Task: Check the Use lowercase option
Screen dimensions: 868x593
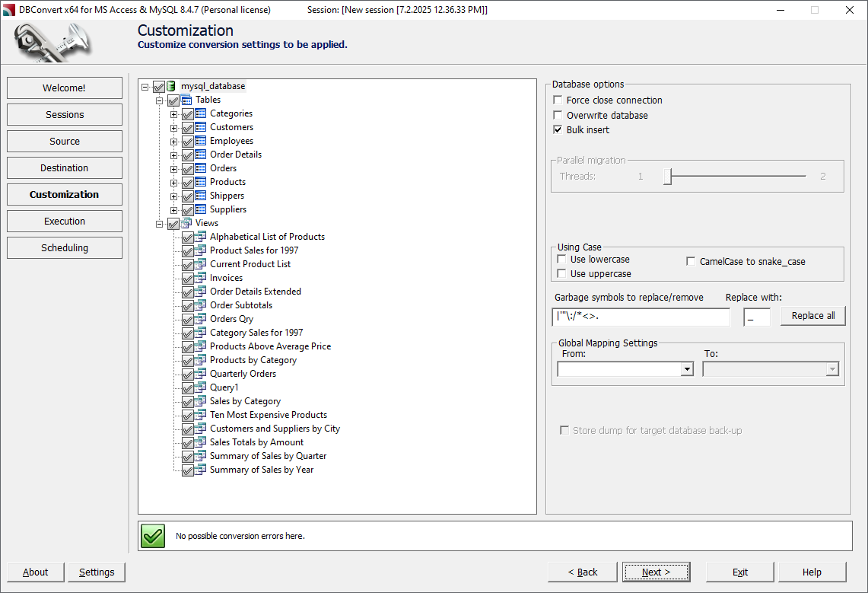Action: [562, 259]
